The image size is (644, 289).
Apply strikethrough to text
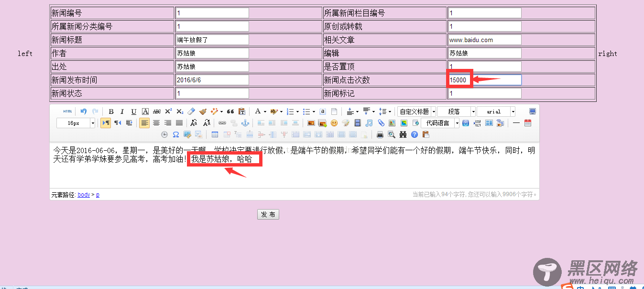click(x=157, y=111)
